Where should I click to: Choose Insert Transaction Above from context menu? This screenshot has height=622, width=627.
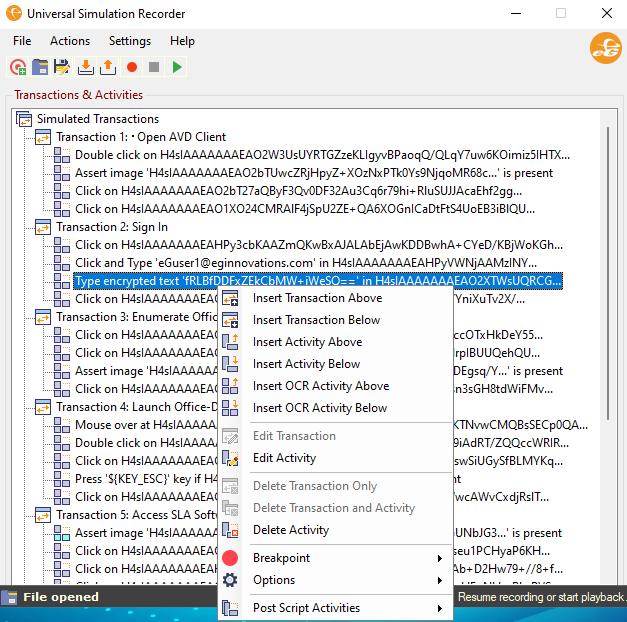[317, 298]
